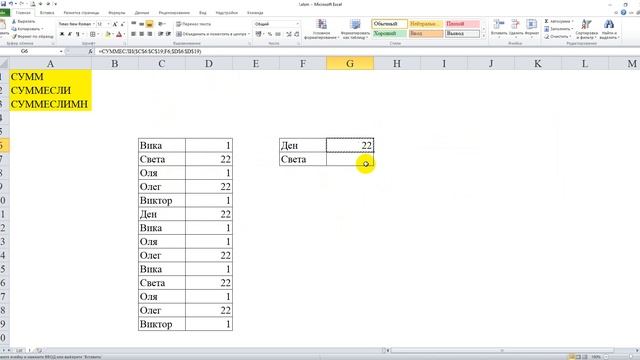Open text orientation options

162,24
